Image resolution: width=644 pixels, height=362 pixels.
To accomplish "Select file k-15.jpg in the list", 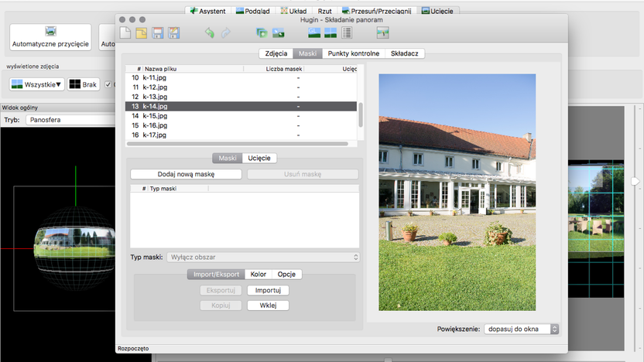I will [x=241, y=116].
